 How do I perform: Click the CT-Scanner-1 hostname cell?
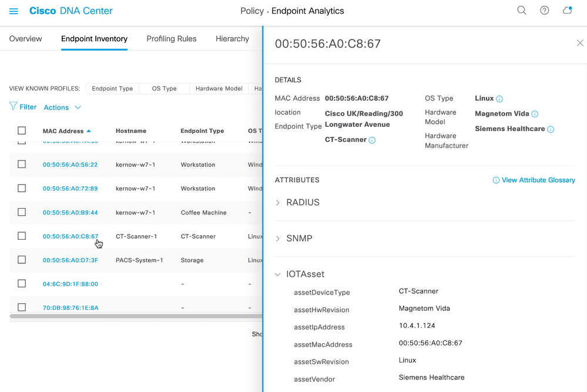click(x=136, y=237)
